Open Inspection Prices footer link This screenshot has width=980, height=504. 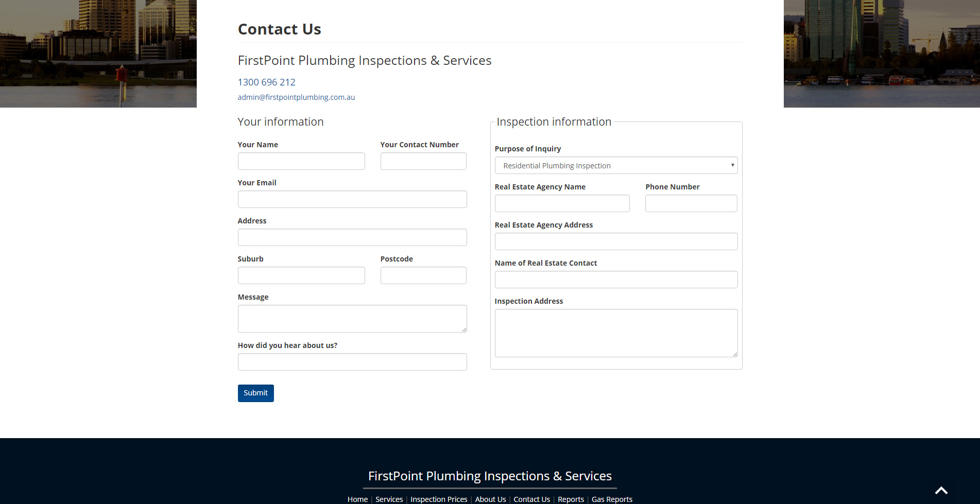coord(439,499)
